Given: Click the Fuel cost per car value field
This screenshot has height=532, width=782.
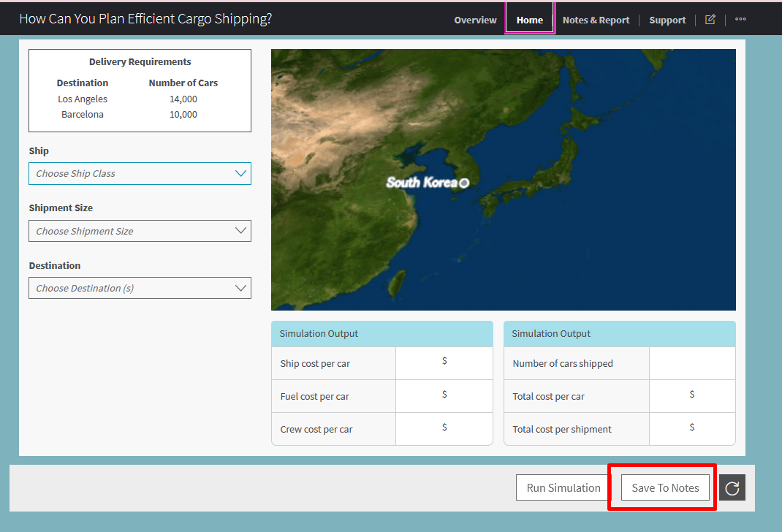Looking at the screenshot, I should click(x=444, y=394).
